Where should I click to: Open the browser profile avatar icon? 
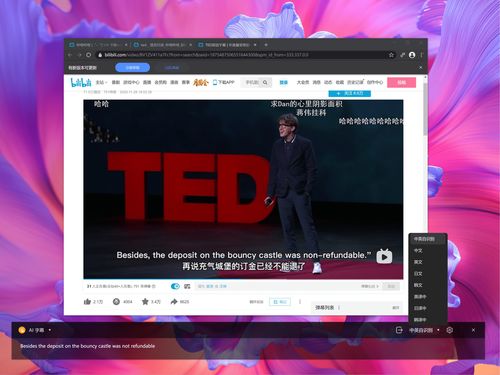tap(412, 55)
